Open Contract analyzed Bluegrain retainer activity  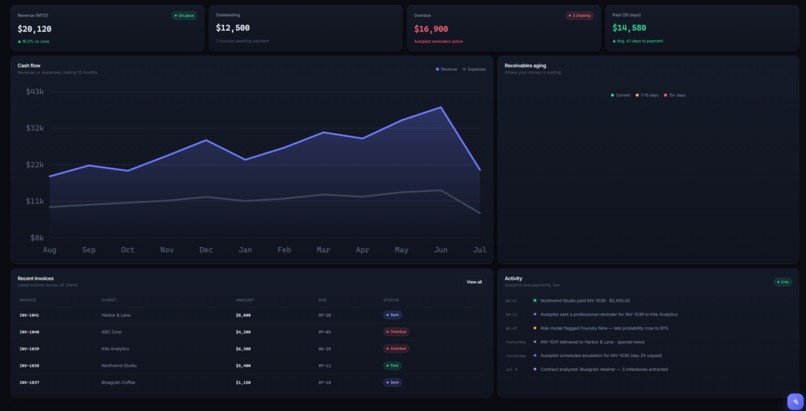tap(604, 369)
